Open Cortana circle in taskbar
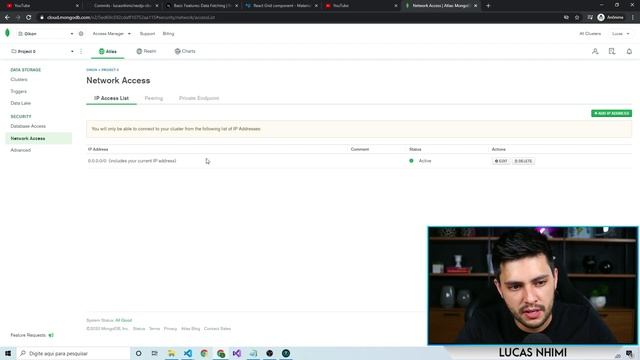The image size is (640, 360). pos(138,353)
